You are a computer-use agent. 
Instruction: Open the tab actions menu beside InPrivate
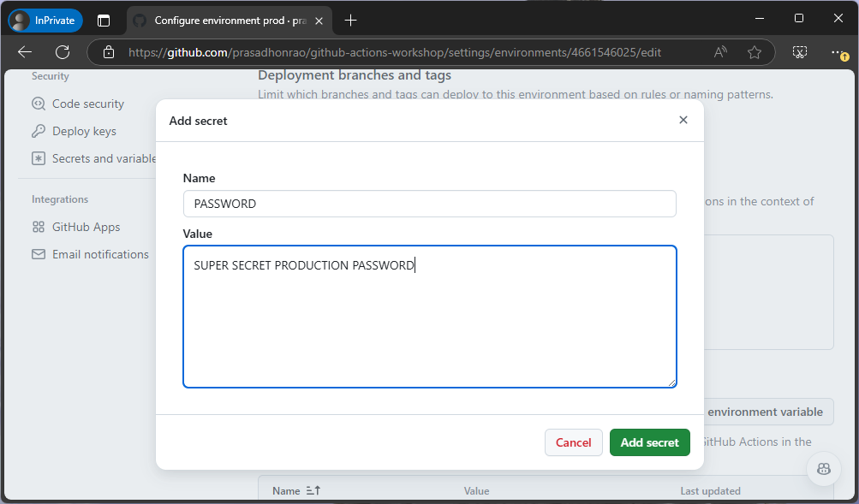pyautogui.click(x=104, y=19)
